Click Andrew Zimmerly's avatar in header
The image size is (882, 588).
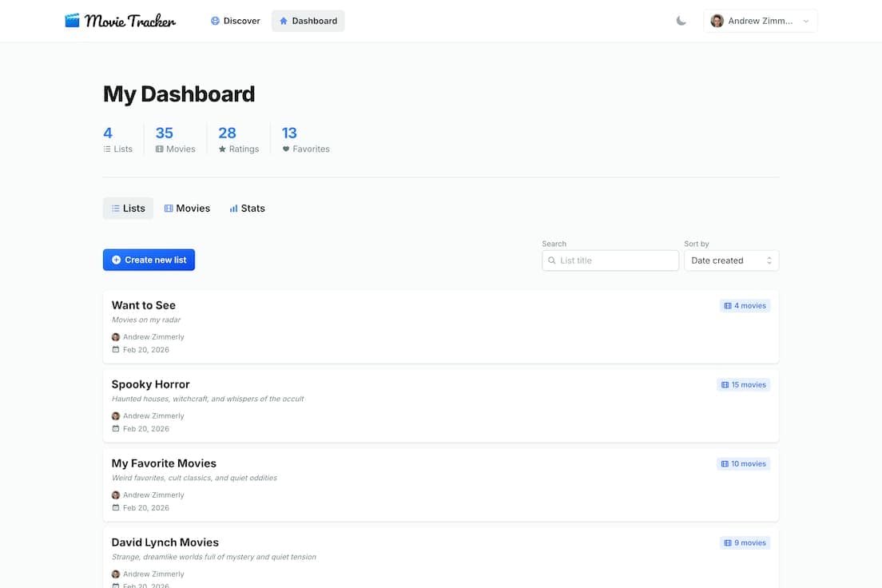(717, 21)
